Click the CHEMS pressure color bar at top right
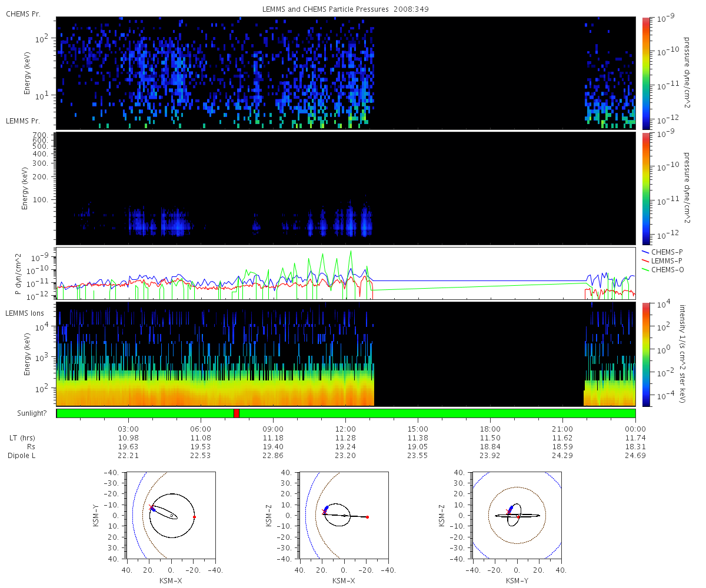Screen dimensions: 706x588 [x=645, y=73]
